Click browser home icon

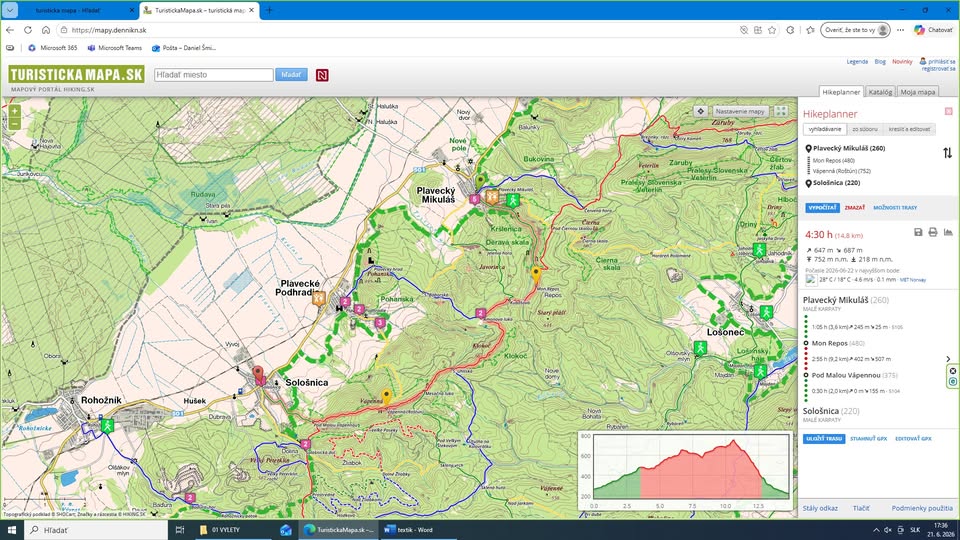46,30
